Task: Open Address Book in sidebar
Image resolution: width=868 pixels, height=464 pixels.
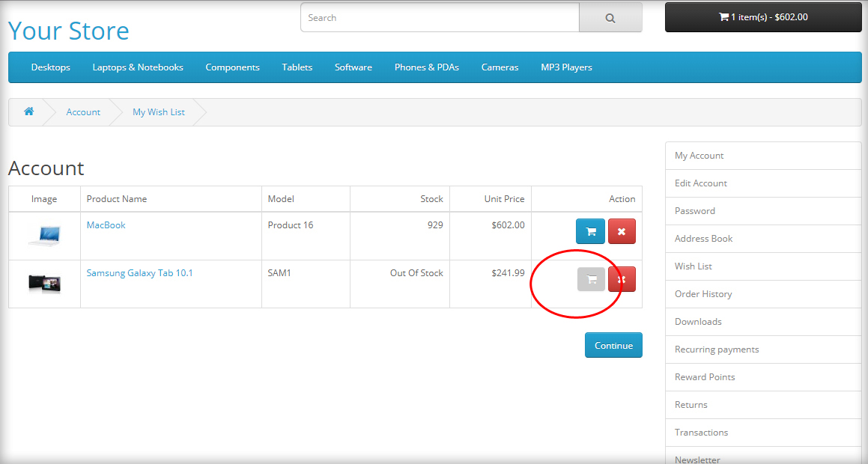Action: 763,239
